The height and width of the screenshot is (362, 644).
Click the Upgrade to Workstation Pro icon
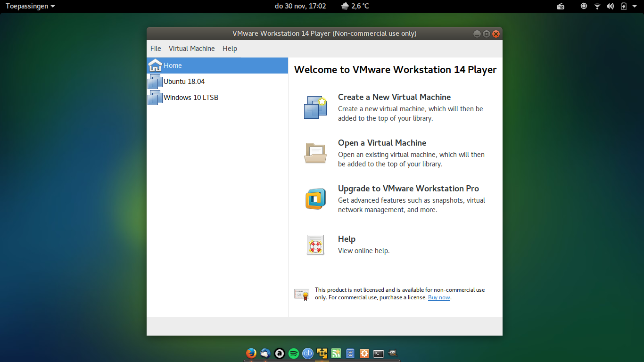pos(315,198)
